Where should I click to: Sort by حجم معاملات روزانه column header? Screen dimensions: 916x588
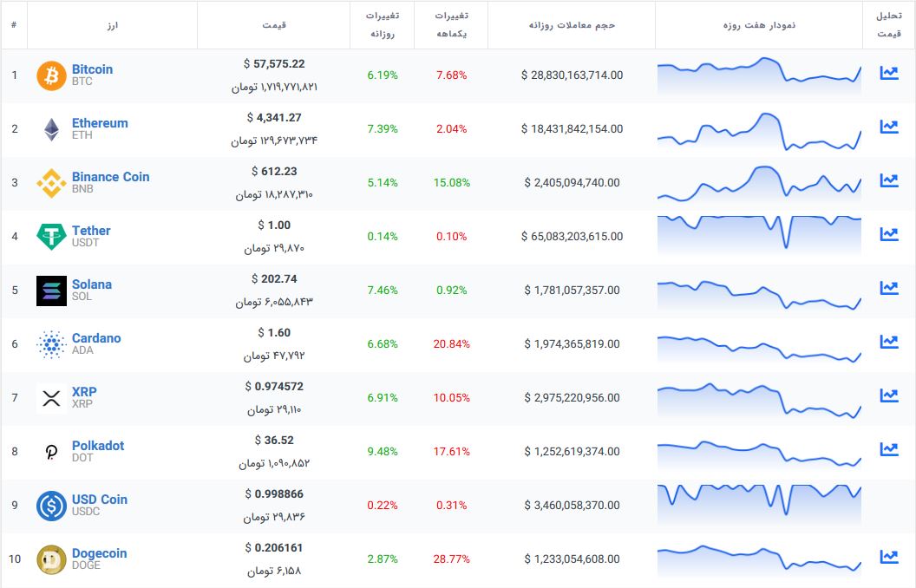click(572, 25)
